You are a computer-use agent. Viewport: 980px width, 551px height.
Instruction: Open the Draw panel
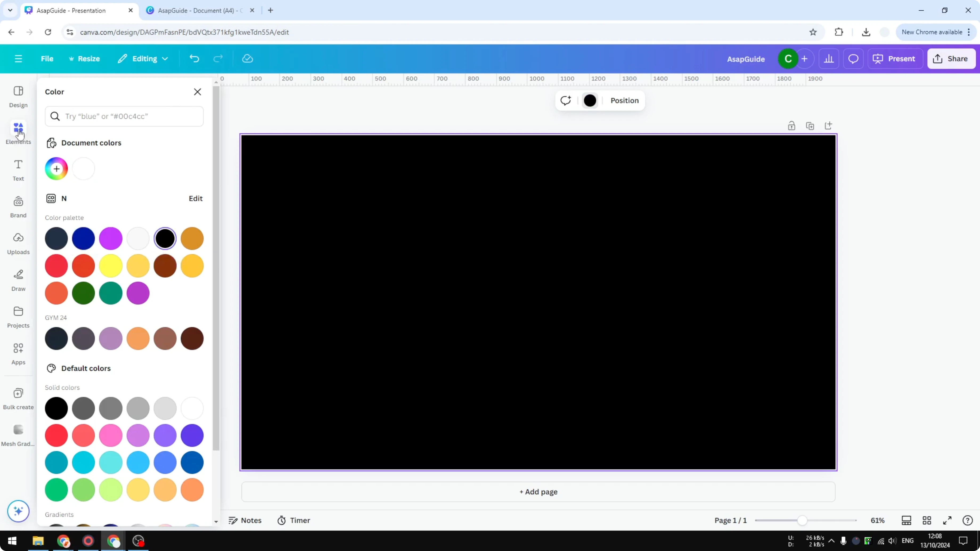pos(18,280)
